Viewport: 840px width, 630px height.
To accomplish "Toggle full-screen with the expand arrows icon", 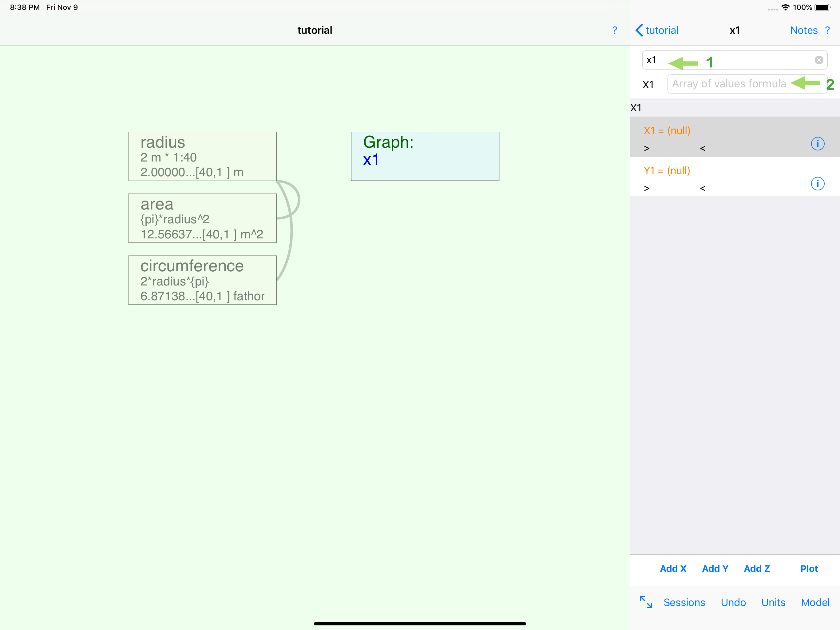I will click(x=646, y=602).
